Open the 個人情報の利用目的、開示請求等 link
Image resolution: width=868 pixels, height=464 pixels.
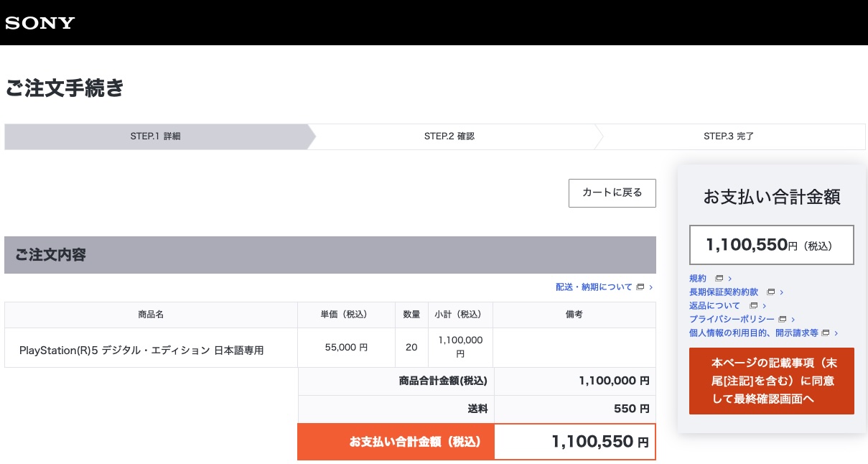point(753,333)
